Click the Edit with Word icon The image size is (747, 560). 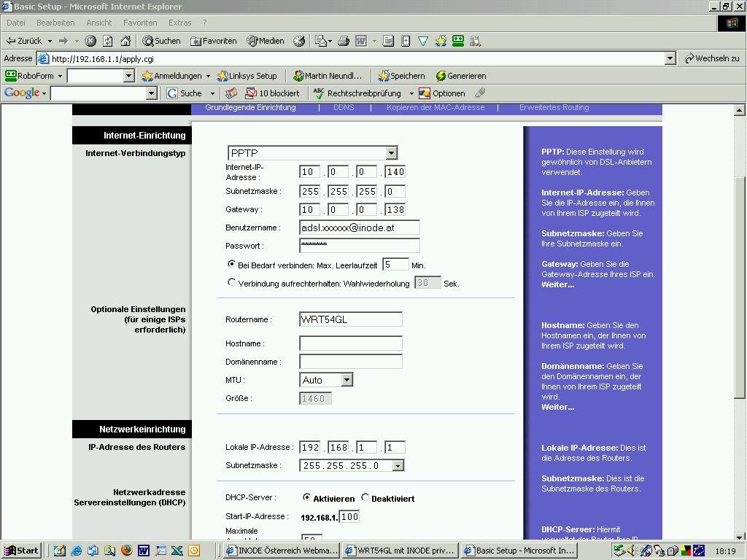pos(361,42)
